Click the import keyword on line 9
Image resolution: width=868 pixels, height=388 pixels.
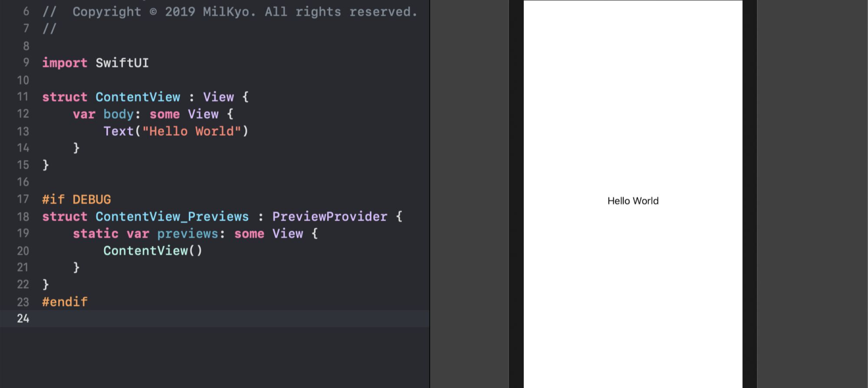(65, 63)
